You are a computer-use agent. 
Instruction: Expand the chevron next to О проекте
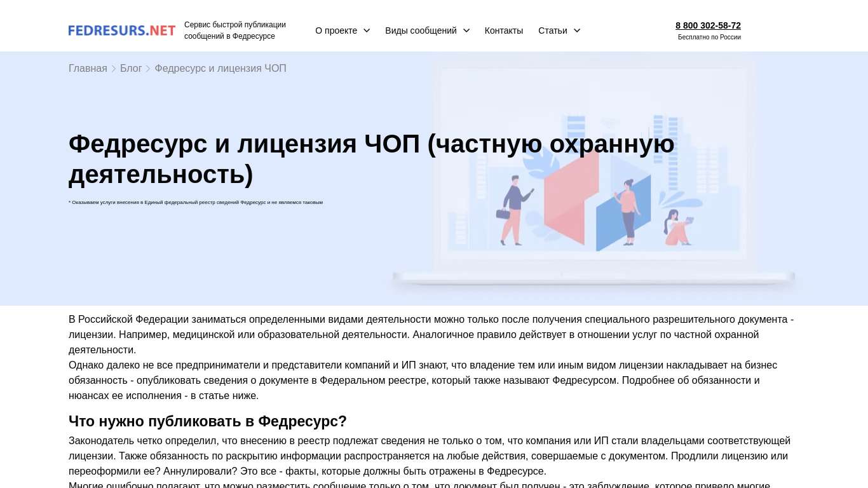click(x=367, y=30)
